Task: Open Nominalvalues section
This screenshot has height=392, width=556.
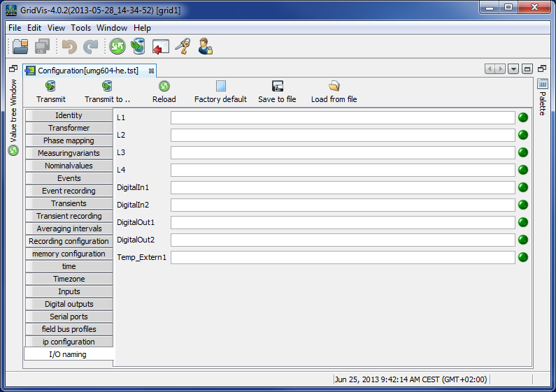Action: [69, 166]
